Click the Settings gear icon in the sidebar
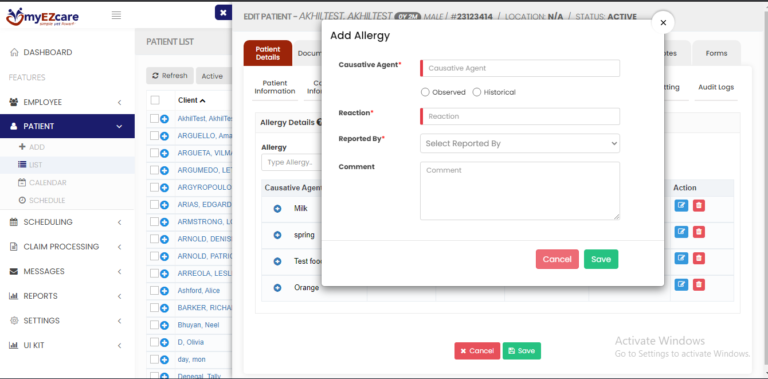Screen dimensions: 768x379 pos(14,321)
